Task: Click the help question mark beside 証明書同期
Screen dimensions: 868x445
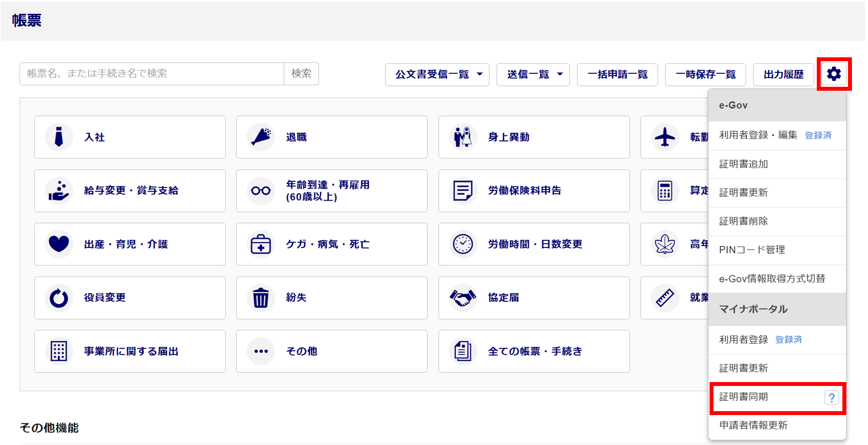Action: (832, 397)
